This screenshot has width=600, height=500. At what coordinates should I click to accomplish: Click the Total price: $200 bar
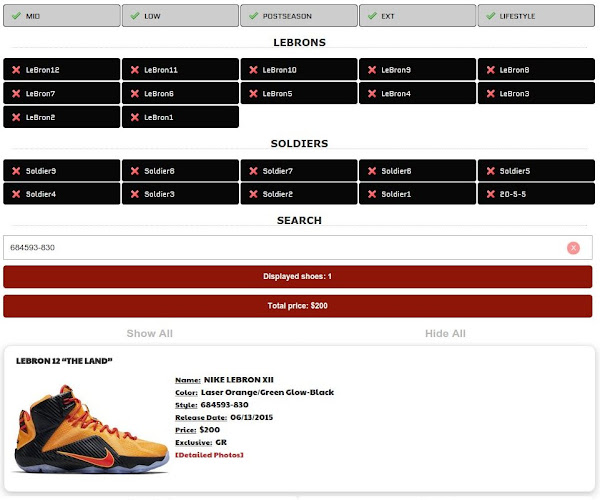click(297, 306)
